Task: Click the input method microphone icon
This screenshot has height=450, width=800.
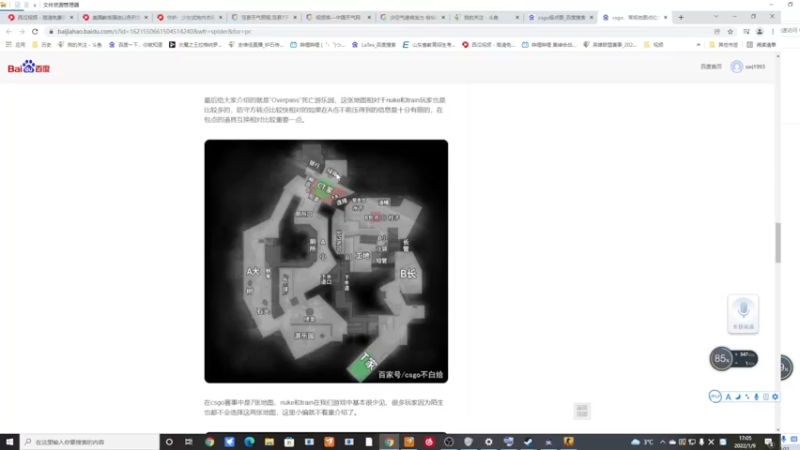Action: coord(756,396)
